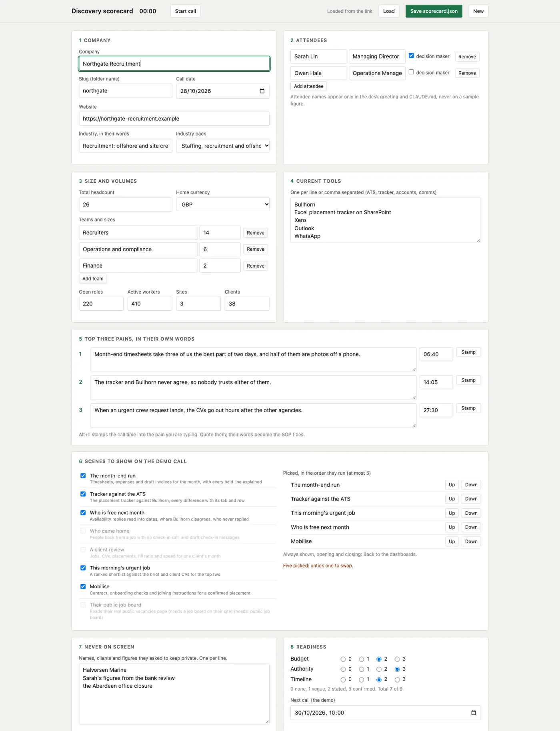Remove the Finance team row
Viewport: 560px width, 731px height.
pos(256,266)
